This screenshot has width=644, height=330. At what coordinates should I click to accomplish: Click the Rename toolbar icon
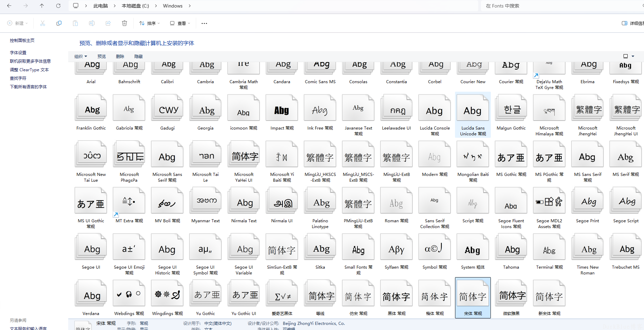point(92,23)
